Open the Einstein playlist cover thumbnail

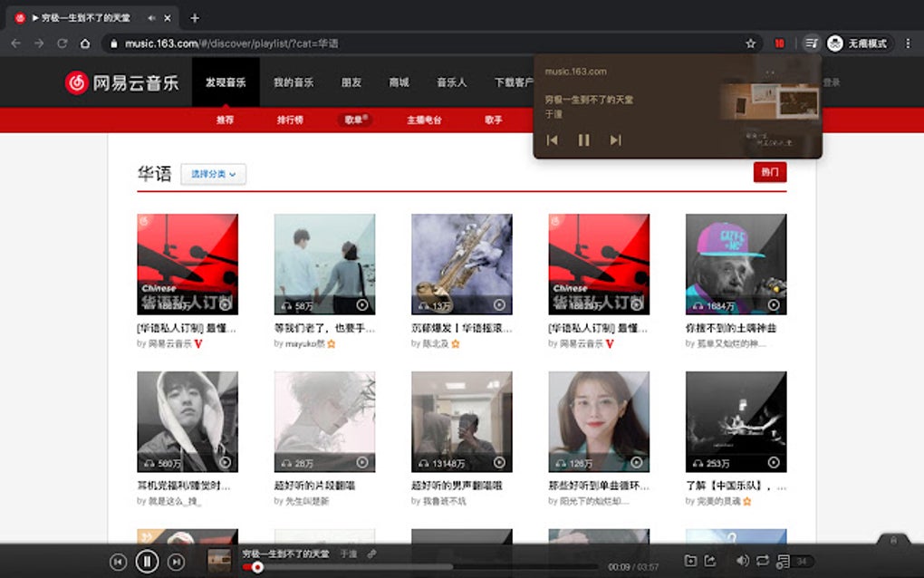pos(736,264)
